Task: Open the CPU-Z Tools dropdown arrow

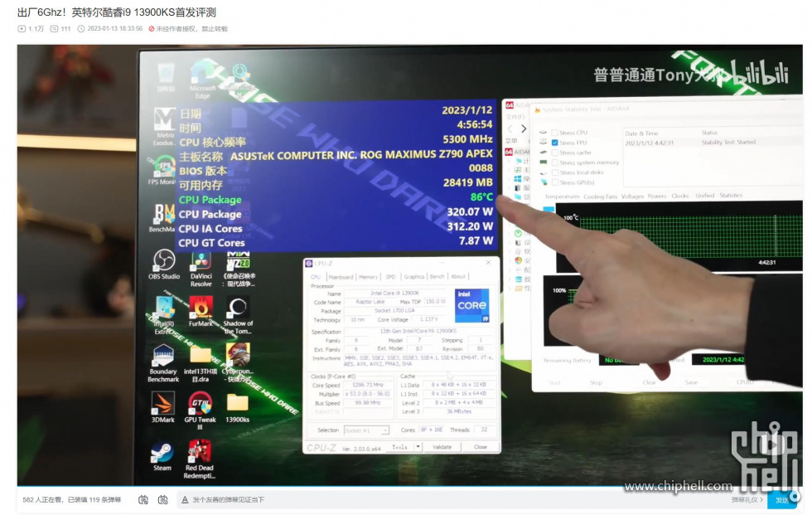Action: pos(418,447)
